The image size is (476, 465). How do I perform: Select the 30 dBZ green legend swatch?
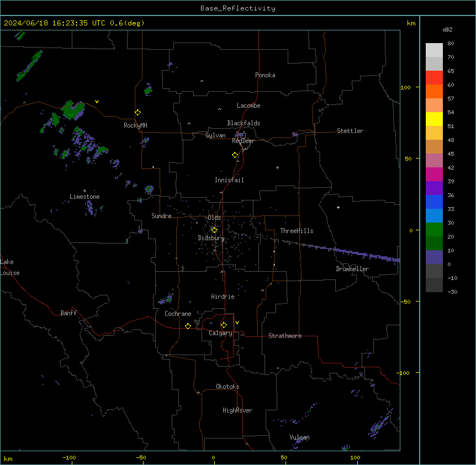(x=434, y=230)
